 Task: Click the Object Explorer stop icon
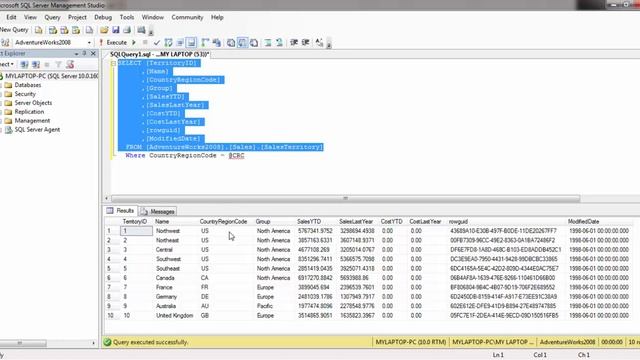(47, 64)
